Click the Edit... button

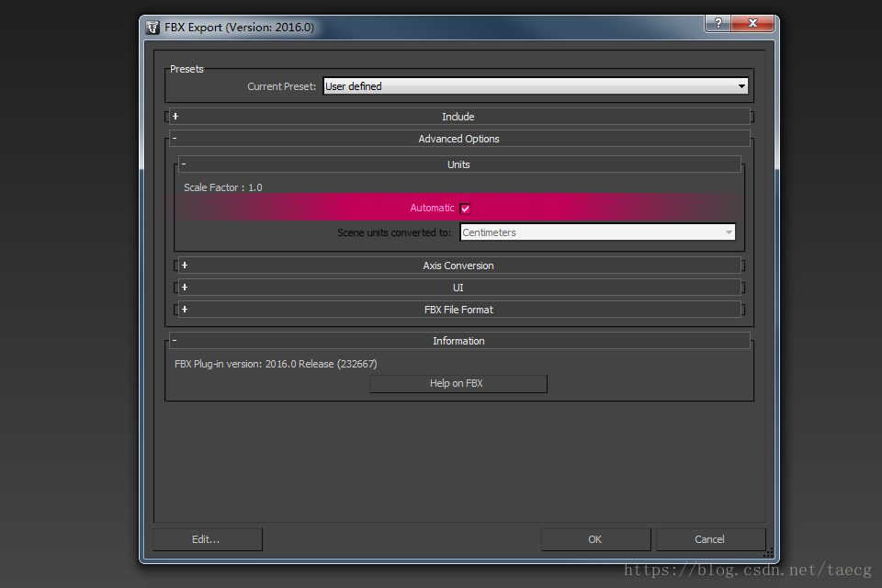(x=207, y=539)
